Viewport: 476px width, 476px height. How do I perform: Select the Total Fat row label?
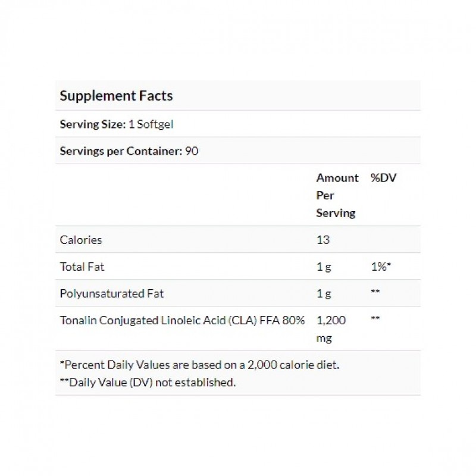point(82,267)
